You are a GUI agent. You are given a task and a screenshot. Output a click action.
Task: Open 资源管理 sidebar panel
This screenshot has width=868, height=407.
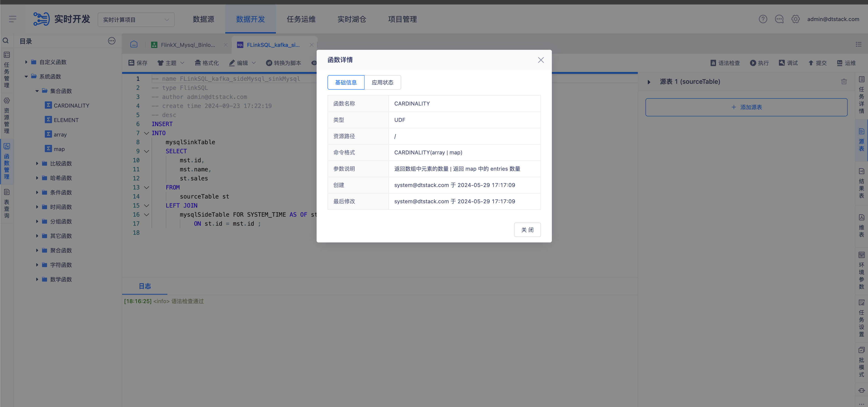tap(7, 115)
